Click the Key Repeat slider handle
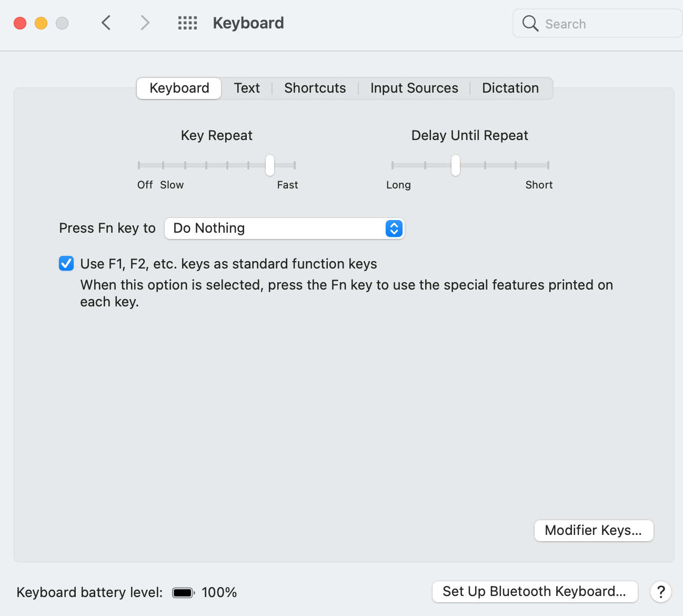Screen dimensions: 683x616 click(x=270, y=165)
